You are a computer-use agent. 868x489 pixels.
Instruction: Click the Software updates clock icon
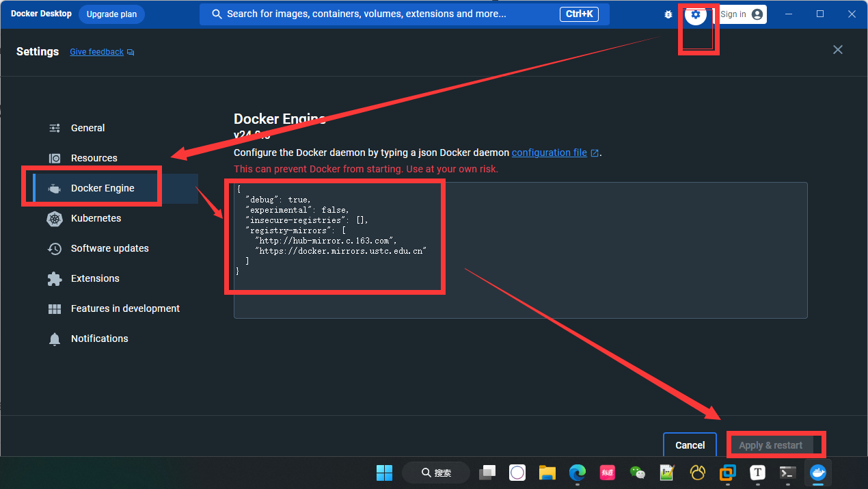click(55, 249)
